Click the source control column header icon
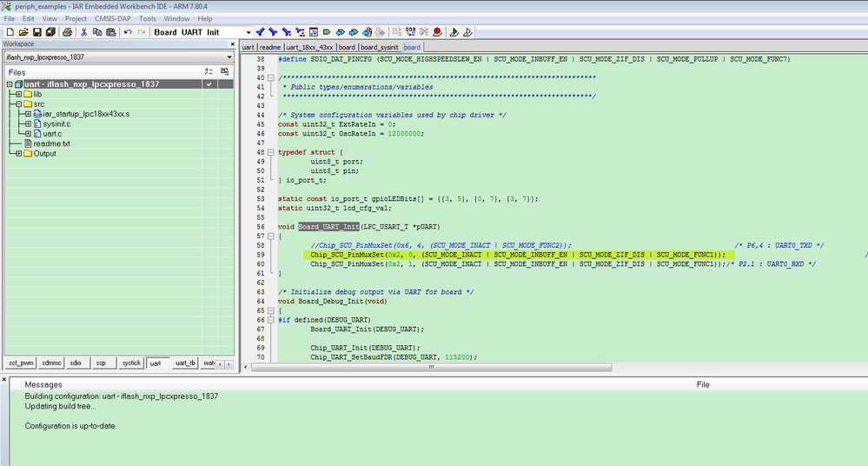Image resolution: width=868 pixels, height=466 pixels. tap(225, 71)
